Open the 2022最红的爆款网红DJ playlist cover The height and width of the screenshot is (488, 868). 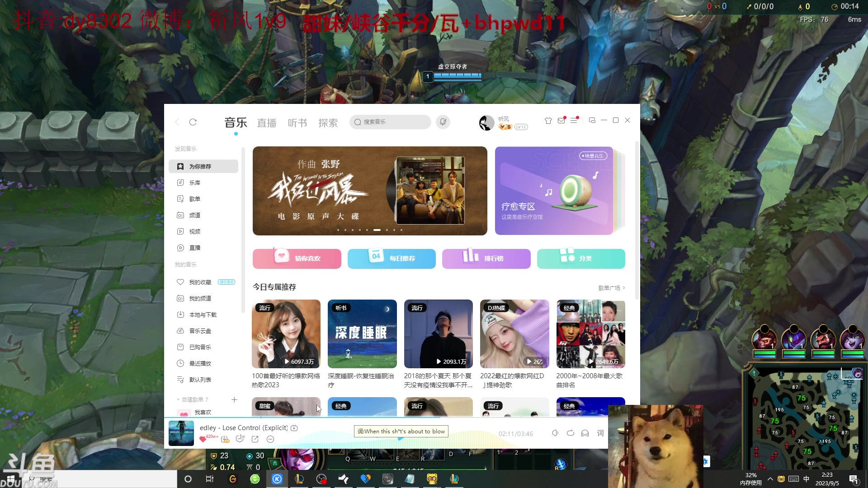point(514,334)
